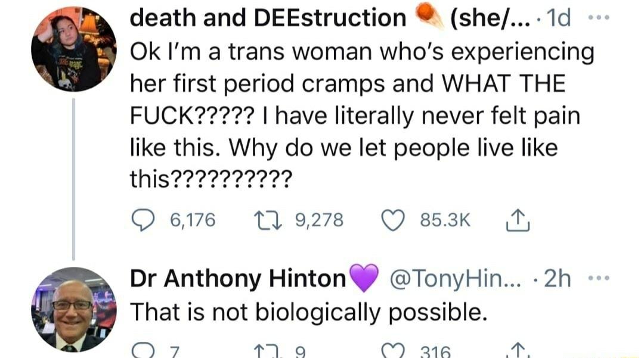Open the @TonyHin... handle link
Image resolution: width=644 pixels, height=358 pixels.
click(456, 279)
